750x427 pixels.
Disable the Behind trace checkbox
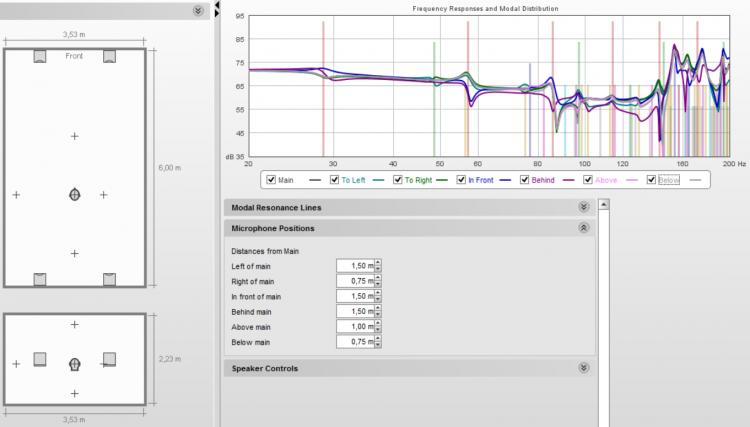click(522, 180)
